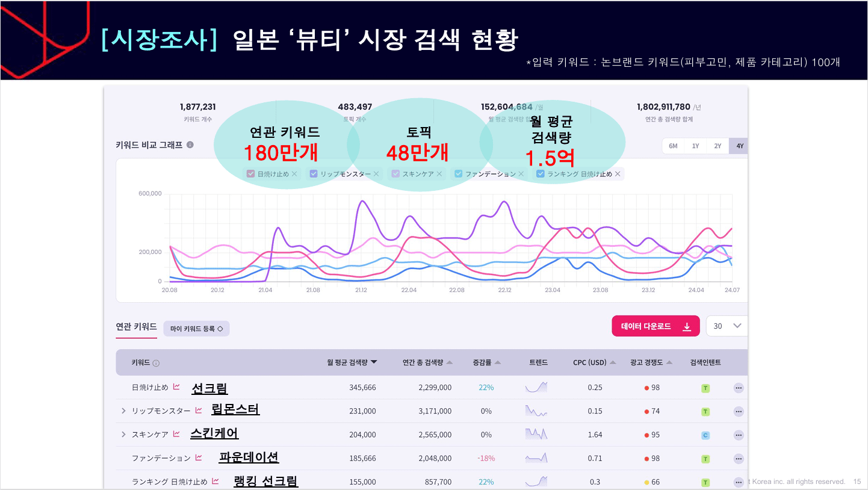Remove the ランキング 日焼け止め chip with its X
868x490 pixels.
(x=618, y=174)
